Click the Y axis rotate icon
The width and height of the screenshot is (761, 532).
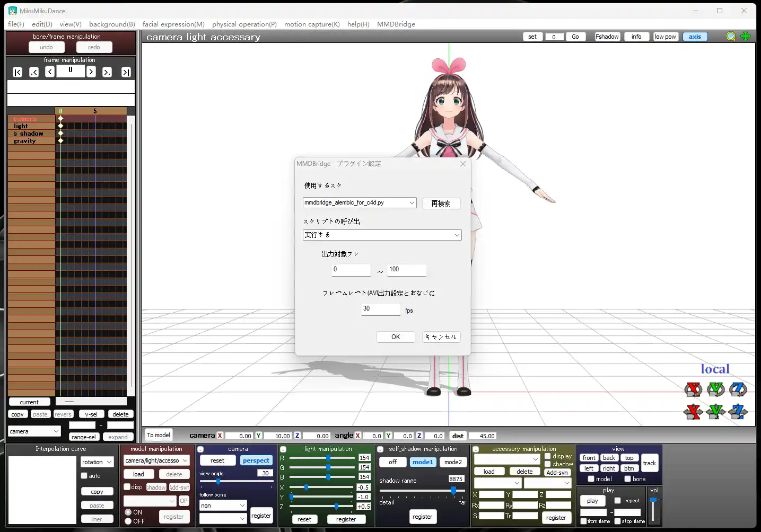[715, 389]
